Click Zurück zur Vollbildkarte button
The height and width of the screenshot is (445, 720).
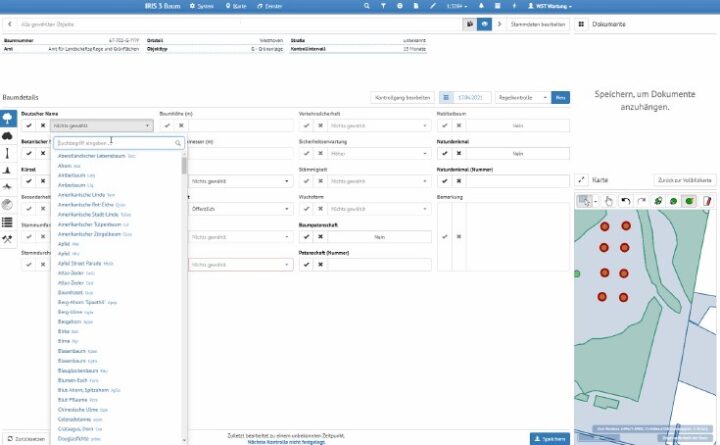(x=684, y=180)
